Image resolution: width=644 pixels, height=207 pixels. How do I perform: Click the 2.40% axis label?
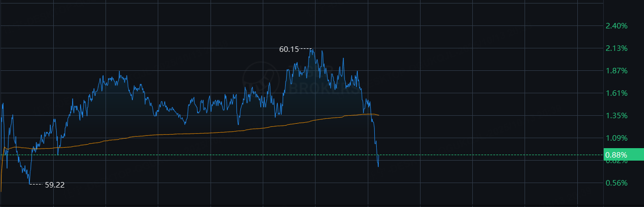616,26
